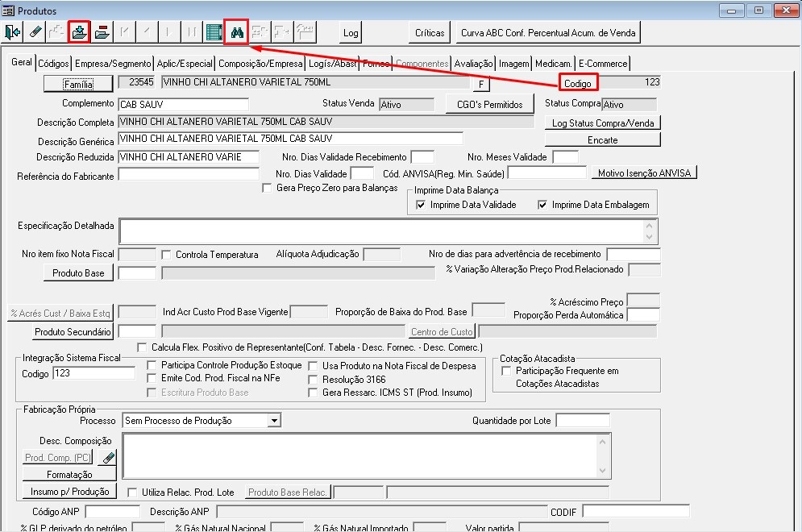Click the save record folder-arrow icon
The width and height of the screenshot is (802, 532).
click(x=79, y=33)
